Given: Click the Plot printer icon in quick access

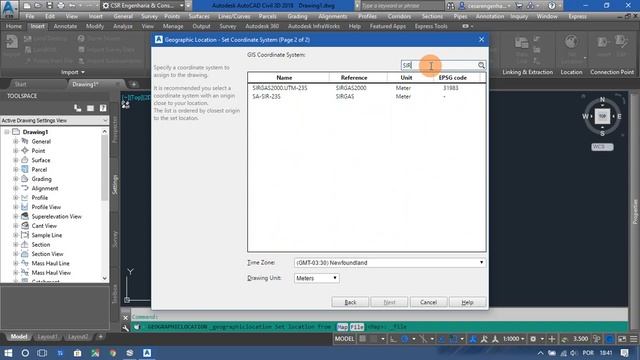Looking at the screenshot, I should pyautogui.click(x=61, y=6).
